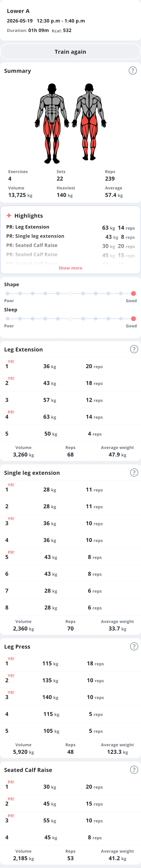Open PR: Single leg extension highlight row
141x868 pixels.
(70, 237)
